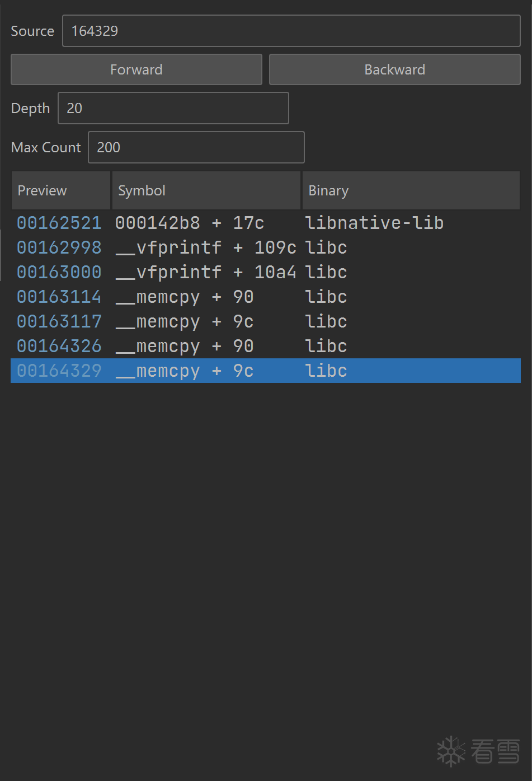Open preview address 00162521
The image size is (532, 781).
59,223
